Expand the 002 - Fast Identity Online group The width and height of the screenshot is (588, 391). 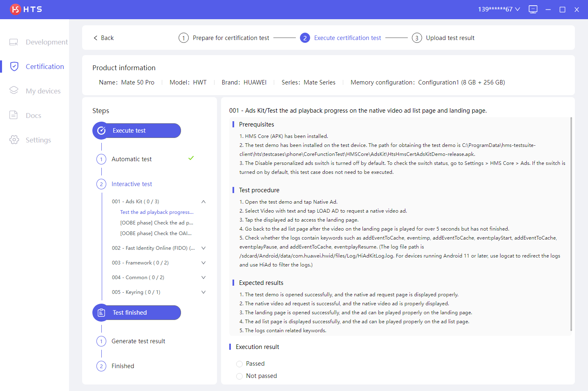(203, 248)
